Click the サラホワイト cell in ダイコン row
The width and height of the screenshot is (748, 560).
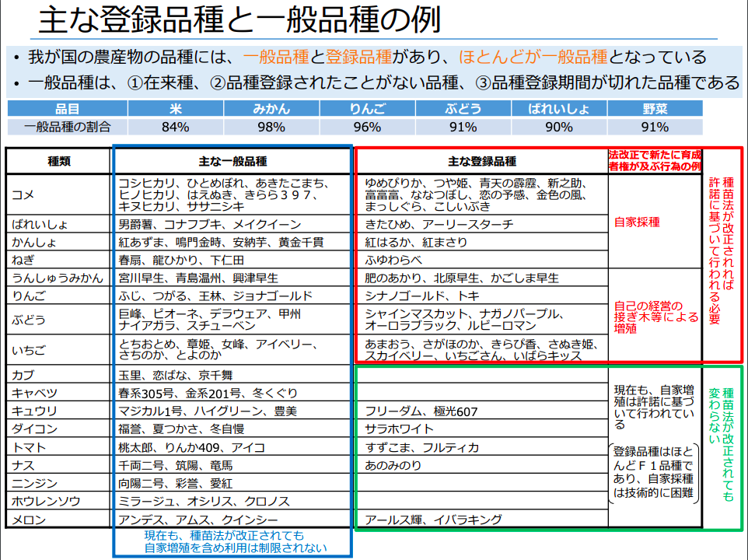pos(400,429)
